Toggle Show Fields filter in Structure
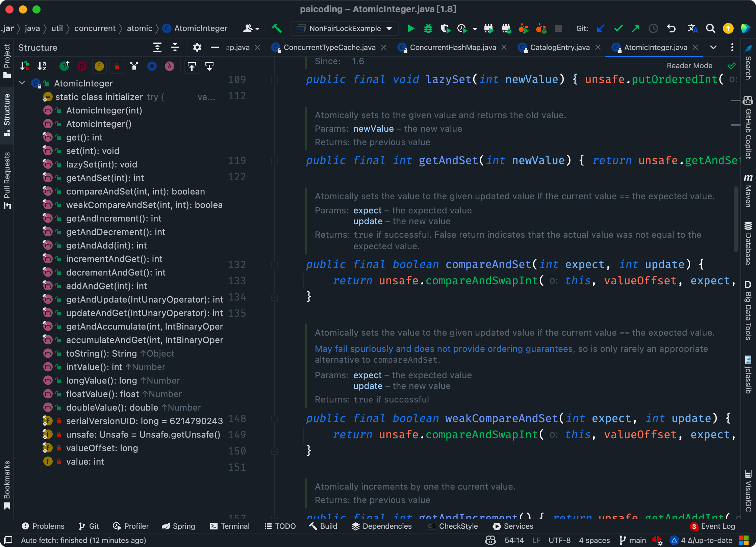The image size is (756, 547). [99, 66]
